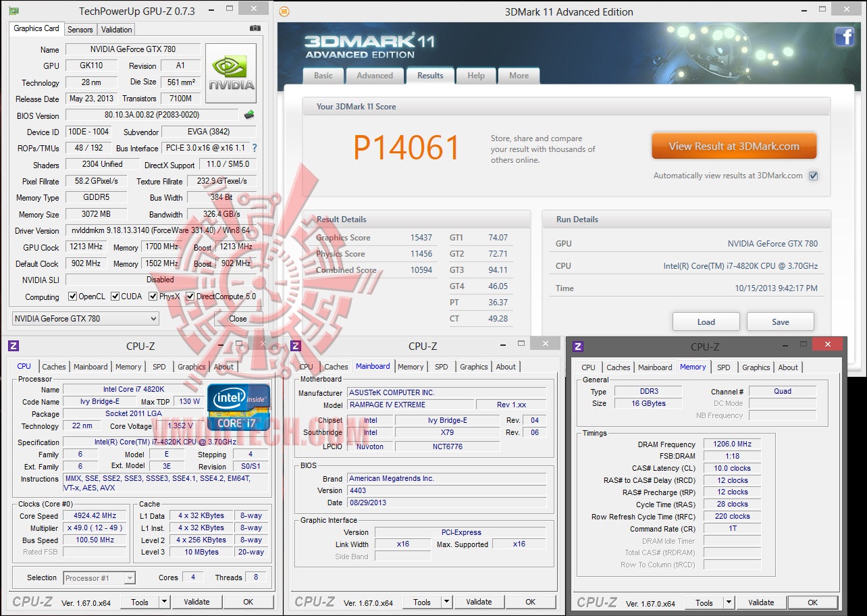Open Caches tab in the CPU window
This screenshot has width=867, height=616.
54,367
